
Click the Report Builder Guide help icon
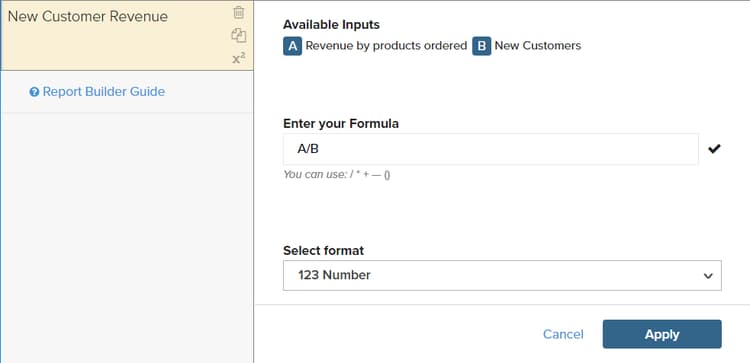point(34,92)
